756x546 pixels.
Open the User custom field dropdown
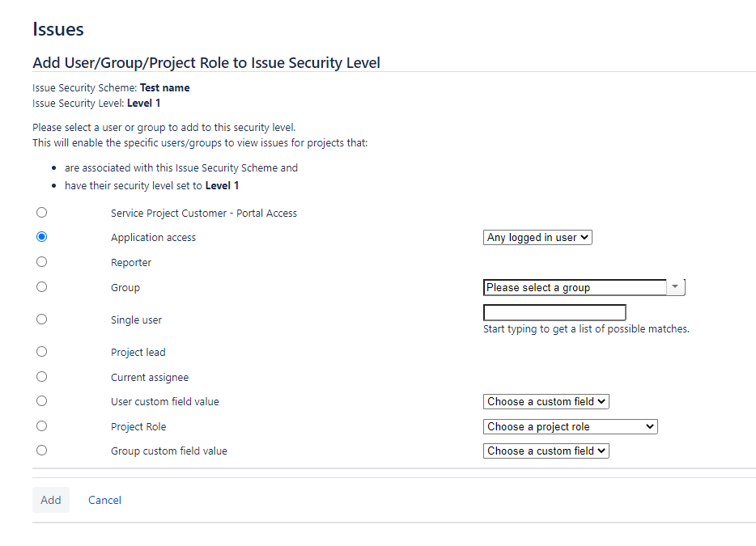click(x=546, y=402)
